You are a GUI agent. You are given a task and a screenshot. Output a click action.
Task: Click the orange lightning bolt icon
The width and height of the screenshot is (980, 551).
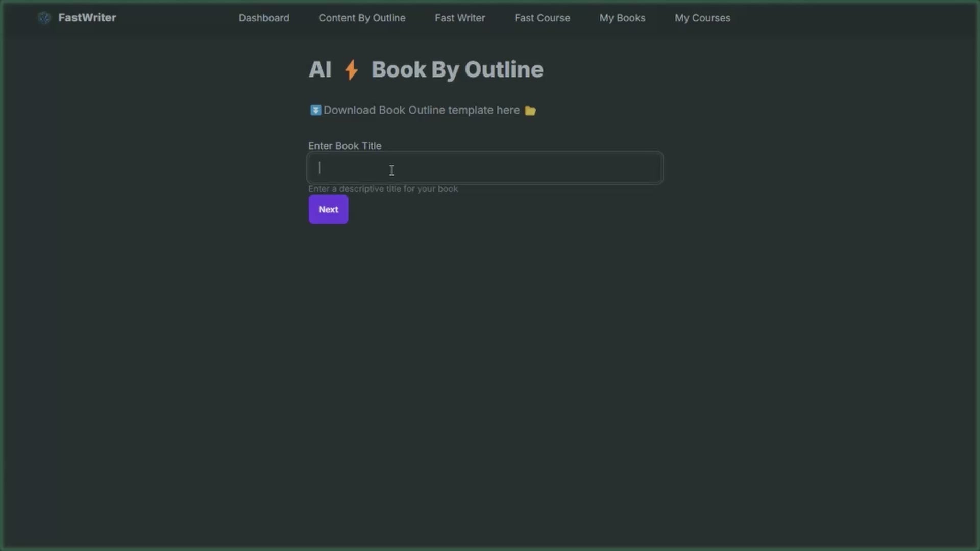pos(351,70)
